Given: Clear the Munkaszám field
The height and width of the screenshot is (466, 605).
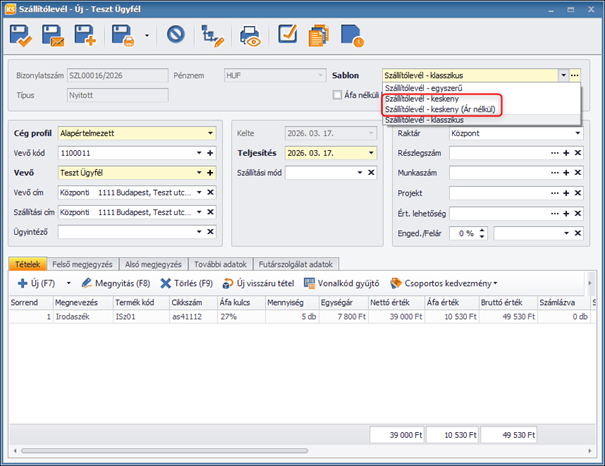Looking at the screenshot, I should (578, 172).
